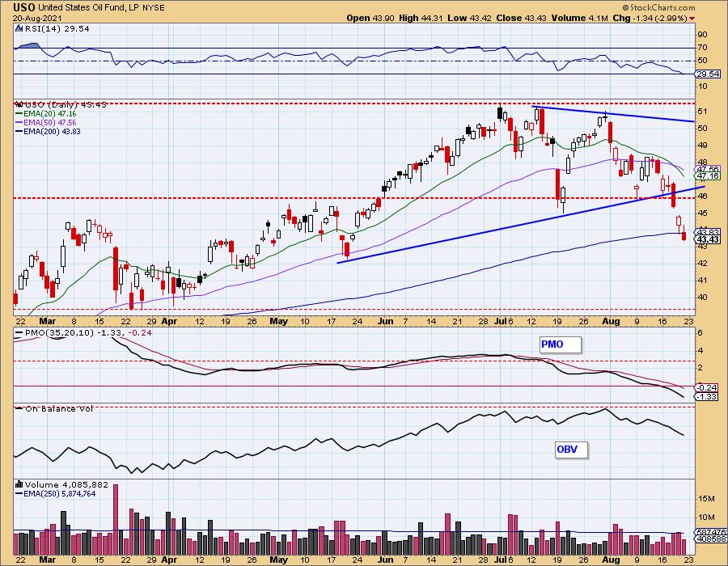Click the Close 43.43 value in header
Viewport: 728px width, 566px height.
522,18
